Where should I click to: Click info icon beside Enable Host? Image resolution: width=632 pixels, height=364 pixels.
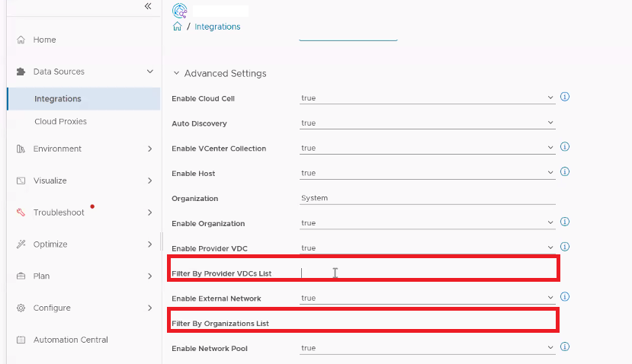click(x=565, y=172)
